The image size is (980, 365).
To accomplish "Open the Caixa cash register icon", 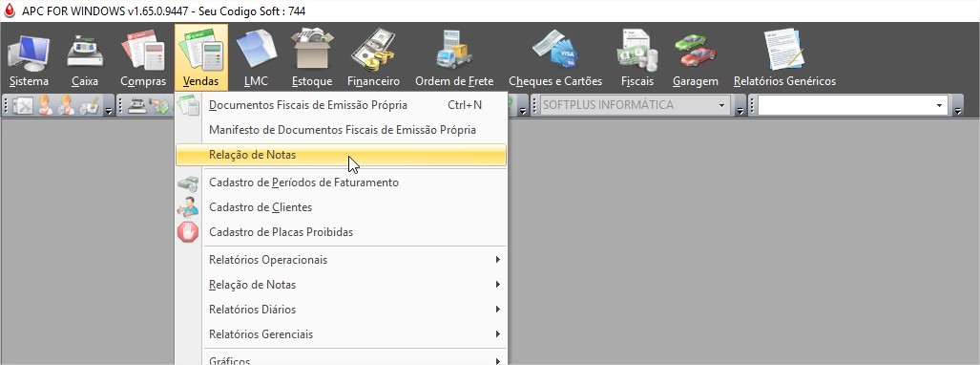I will [x=85, y=51].
